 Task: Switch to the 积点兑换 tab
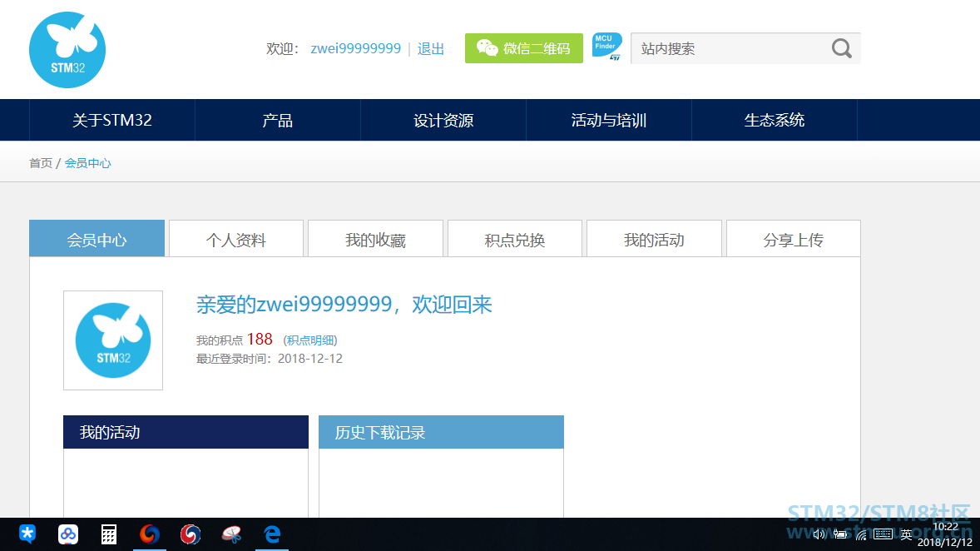point(515,238)
